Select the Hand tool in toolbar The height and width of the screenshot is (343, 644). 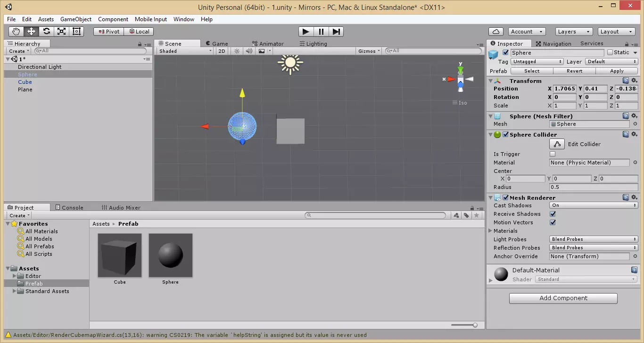tap(16, 32)
